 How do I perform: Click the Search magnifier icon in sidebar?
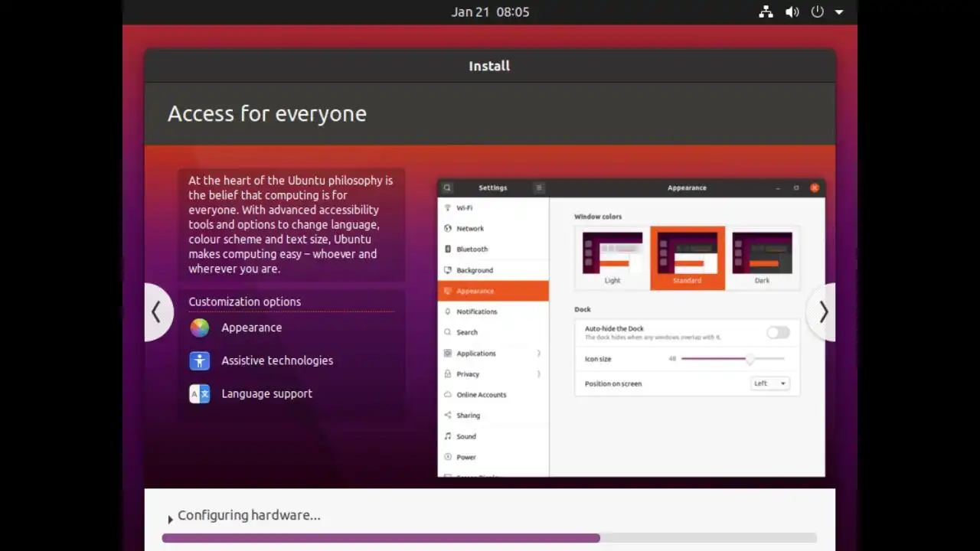pos(448,332)
